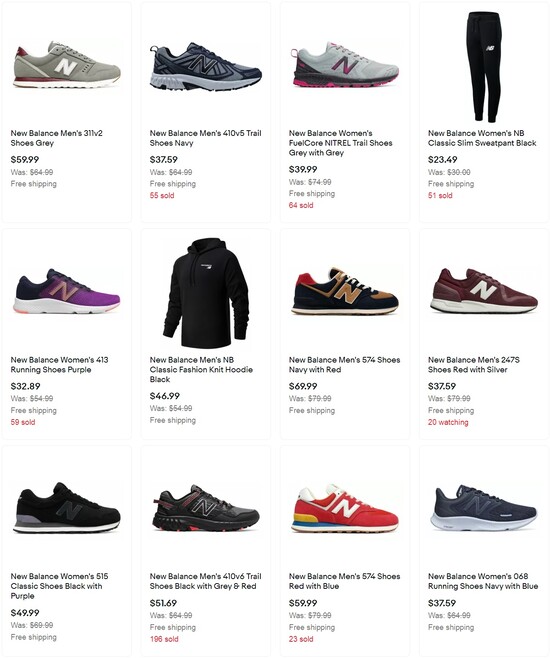
Task: Open New Balance Men's 311v2 Shoes Grey title
Action: pos(57,138)
